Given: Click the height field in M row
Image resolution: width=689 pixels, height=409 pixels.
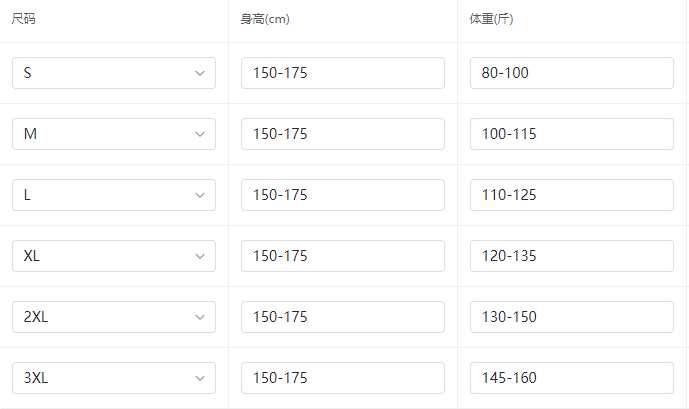Looking at the screenshot, I should [343, 134].
